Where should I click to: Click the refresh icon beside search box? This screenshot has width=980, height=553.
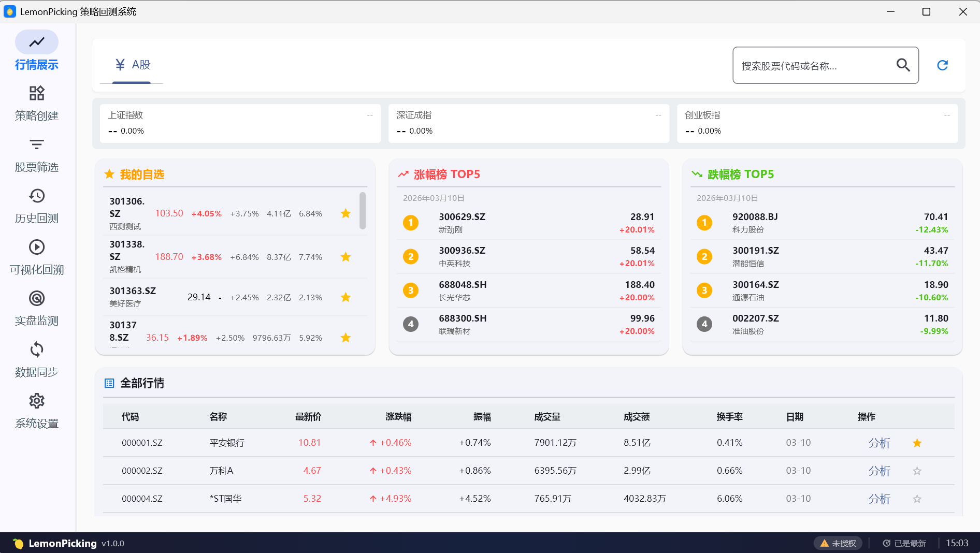click(942, 65)
